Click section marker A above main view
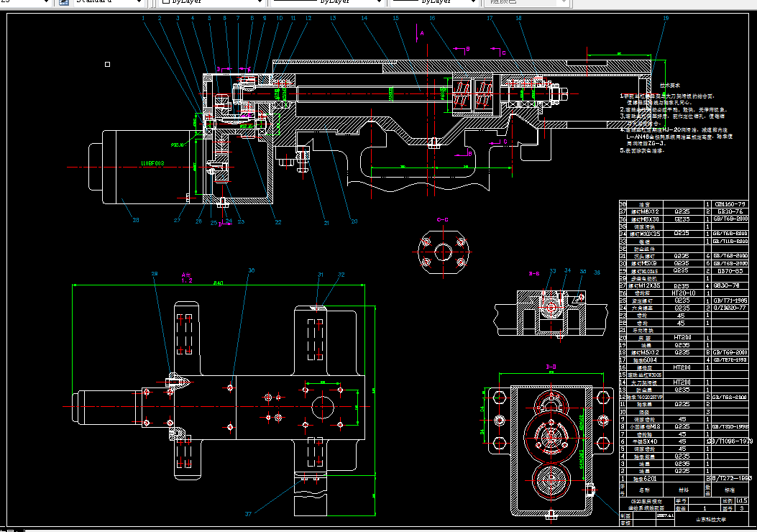757x532 pixels. click(422, 33)
